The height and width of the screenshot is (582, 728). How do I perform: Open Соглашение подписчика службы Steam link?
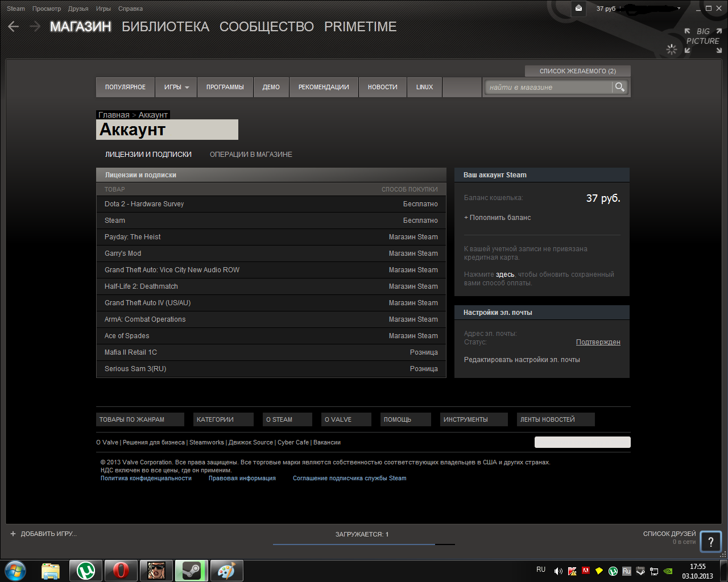click(350, 479)
